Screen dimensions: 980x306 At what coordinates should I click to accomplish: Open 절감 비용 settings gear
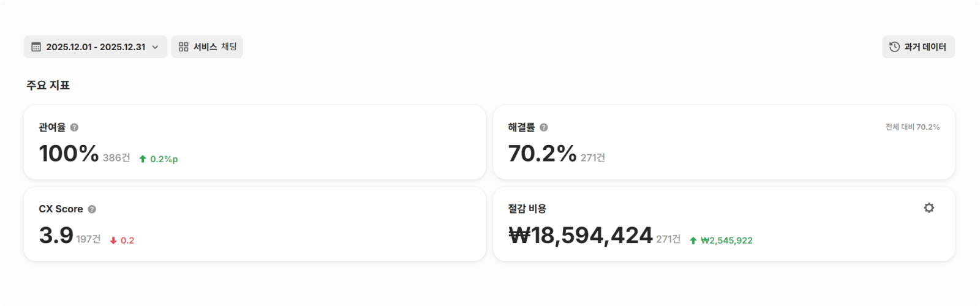[x=929, y=208]
